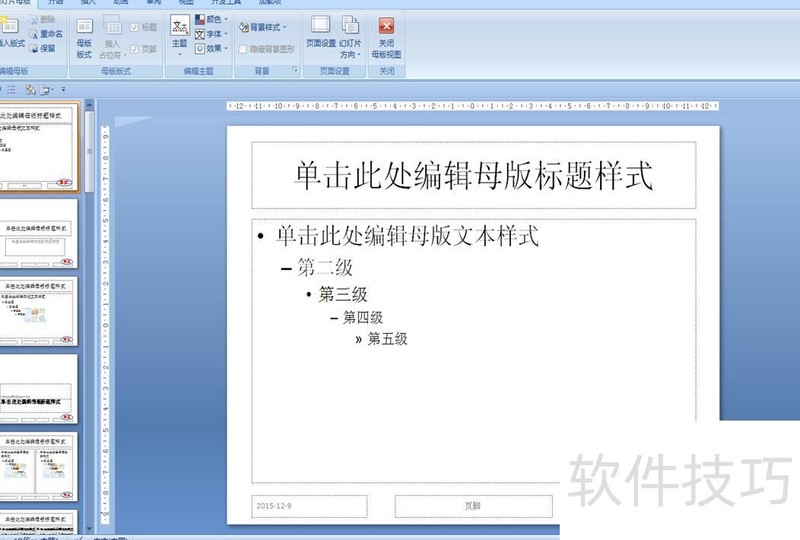Click the '第二级' text line
The width and height of the screenshot is (800, 540).
[324, 267]
